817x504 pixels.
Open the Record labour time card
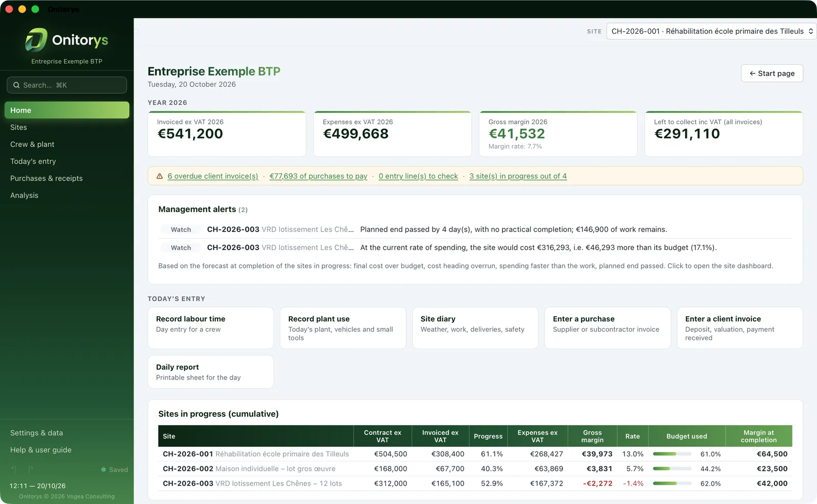coord(210,328)
